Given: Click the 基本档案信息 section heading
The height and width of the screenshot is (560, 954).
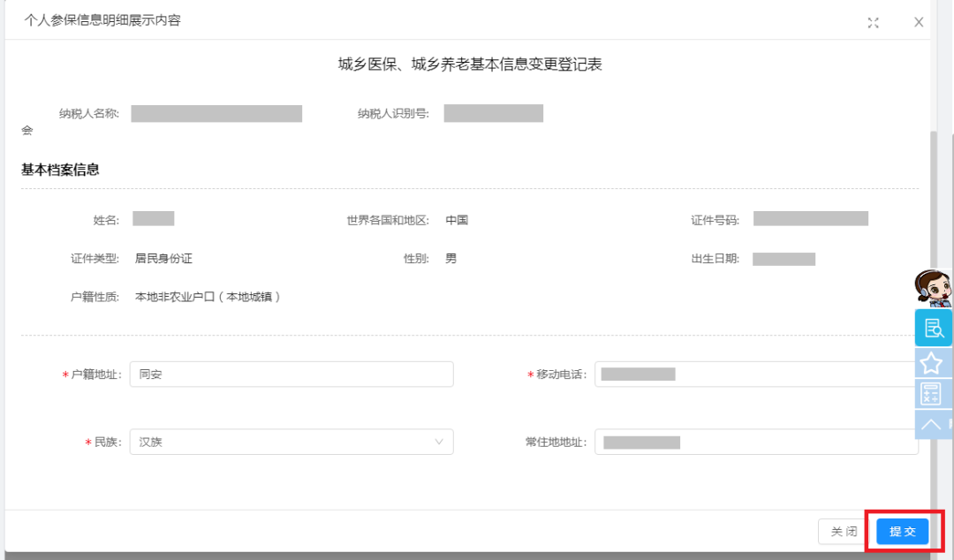Looking at the screenshot, I should click(60, 170).
